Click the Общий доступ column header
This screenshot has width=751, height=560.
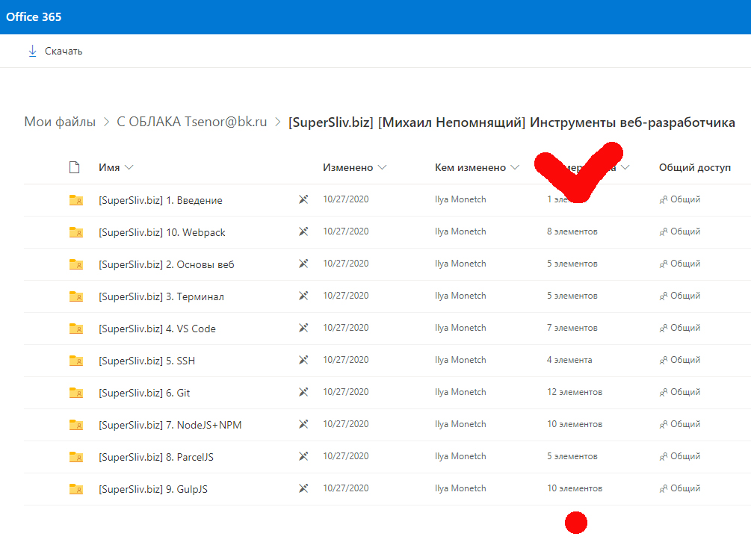[694, 167]
